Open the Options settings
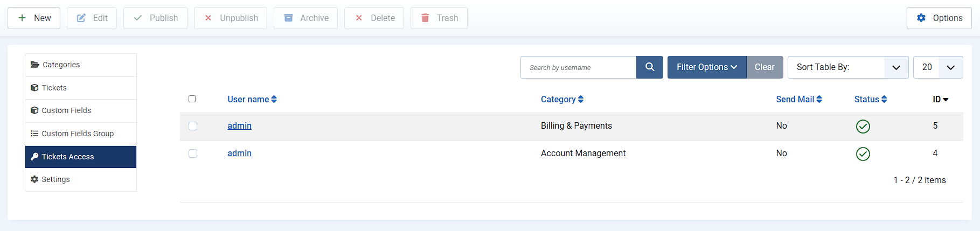980x231 pixels. (939, 18)
